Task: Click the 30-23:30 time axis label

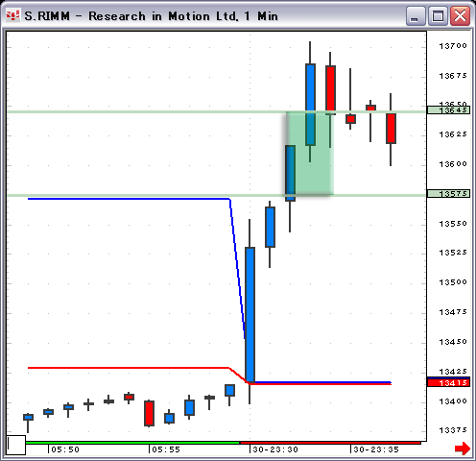Action: [275, 449]
